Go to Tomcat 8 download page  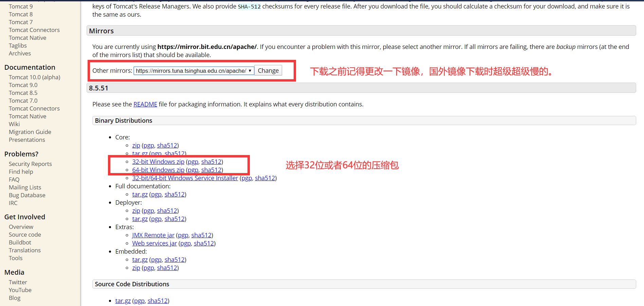pyautogui.click(x=21, y=14)
